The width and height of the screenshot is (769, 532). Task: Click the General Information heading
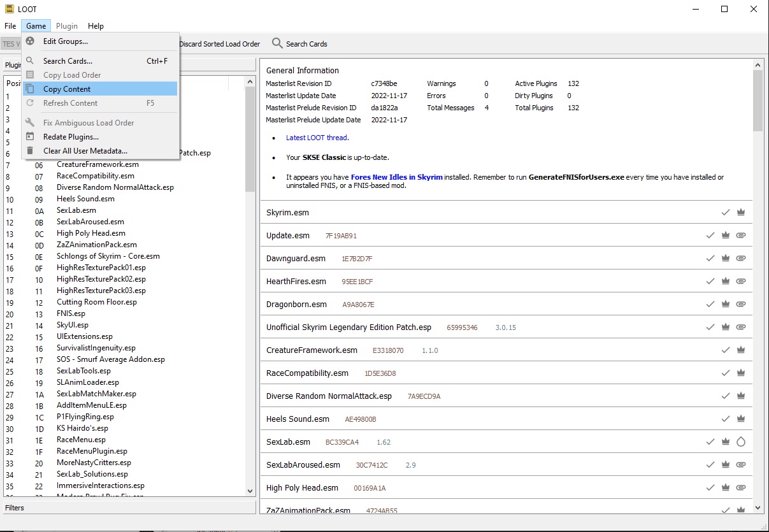point(303,71)
